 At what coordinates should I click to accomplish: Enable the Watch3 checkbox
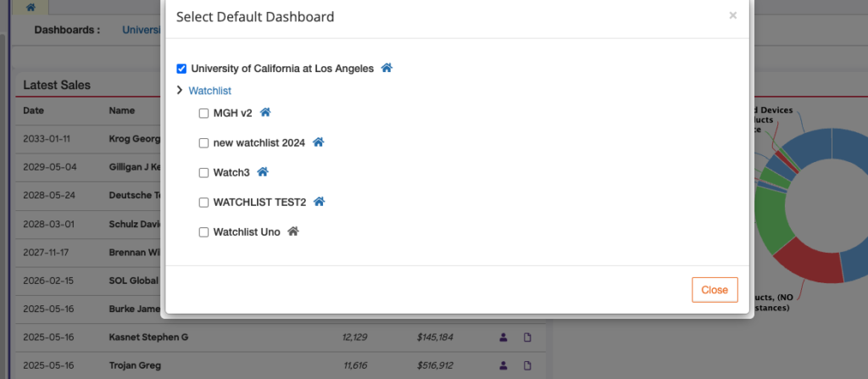tap(203, 173)
